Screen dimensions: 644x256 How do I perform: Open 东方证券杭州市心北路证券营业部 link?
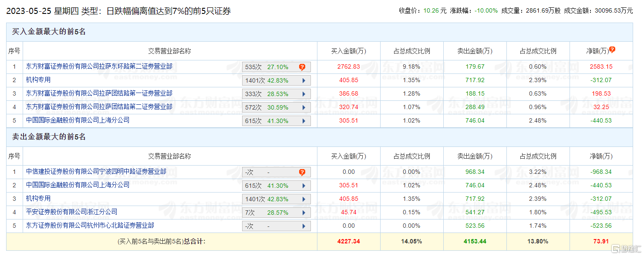point(90,226)
